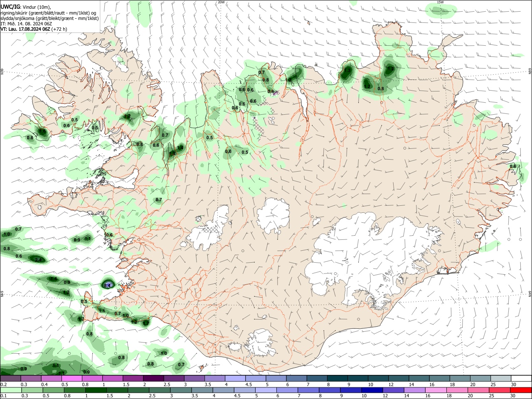This screenshot has width=532, height=399.
Task: Pick the red 25–30 swatch on the rain scale
Action: [521, 390]
